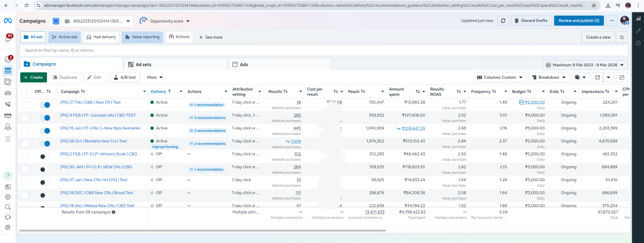Image resolution: width=644 pixels, height=243 pixels.
Task: Switch to the Ad sets tab
Action: [175, 64]
